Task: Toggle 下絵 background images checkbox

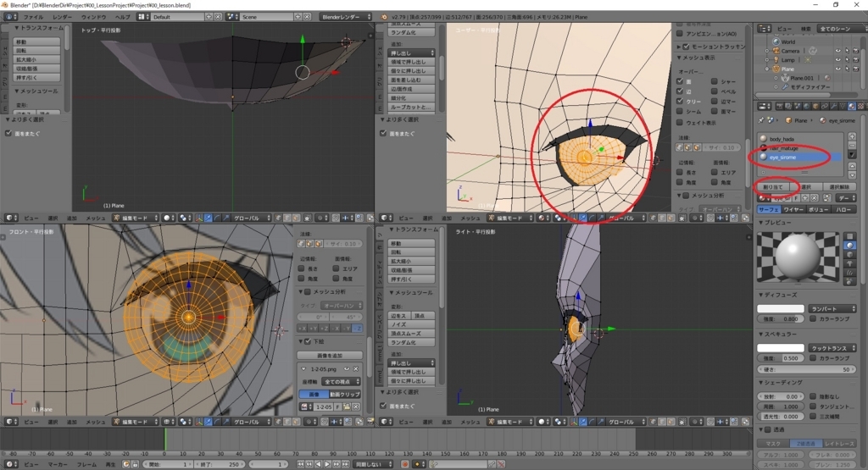Action: tap(307, 342)
